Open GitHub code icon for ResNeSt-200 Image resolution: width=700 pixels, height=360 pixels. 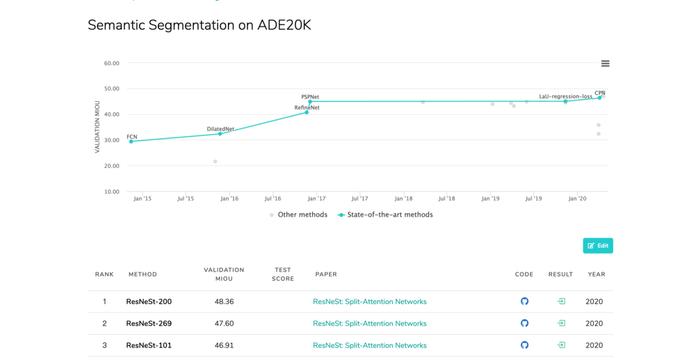(x=525, y=301)
